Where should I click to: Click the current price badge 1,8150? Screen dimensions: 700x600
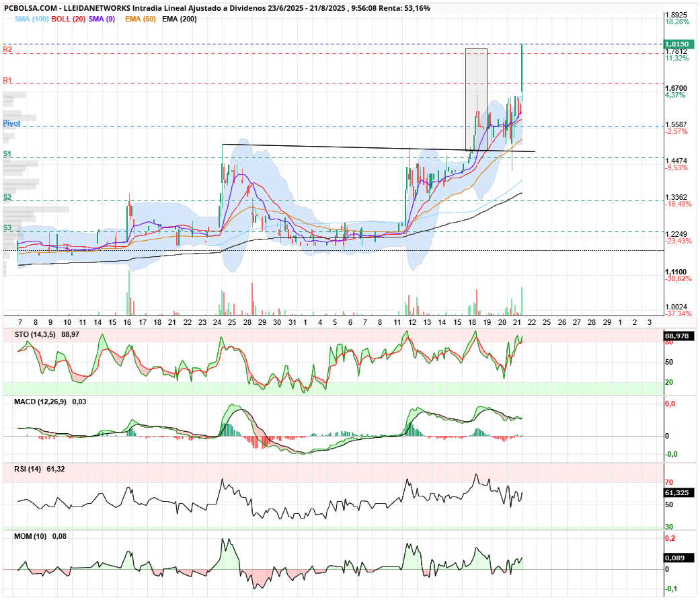[x=678, y=44]
